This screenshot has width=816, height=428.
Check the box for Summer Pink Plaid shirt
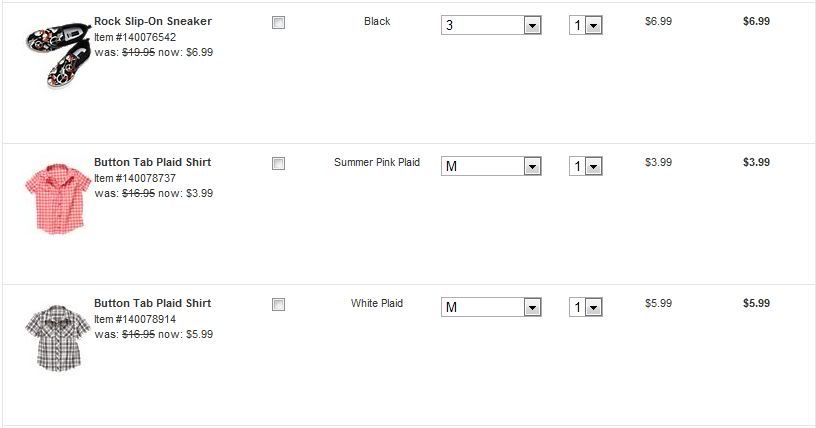click(278, 164)
